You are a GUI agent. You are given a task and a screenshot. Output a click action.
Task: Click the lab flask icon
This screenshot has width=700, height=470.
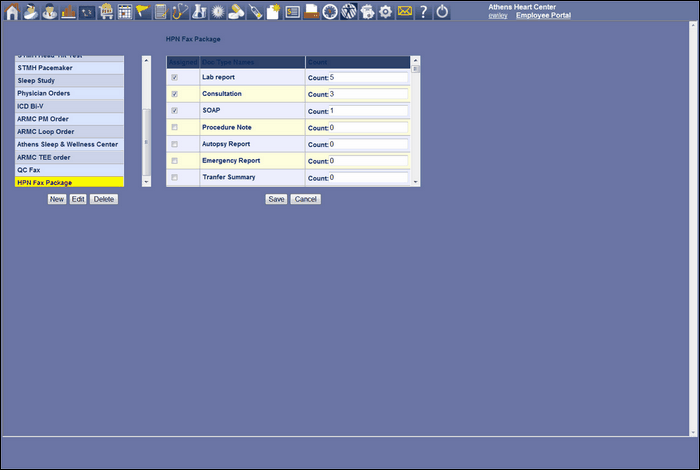tap(199, 11)
